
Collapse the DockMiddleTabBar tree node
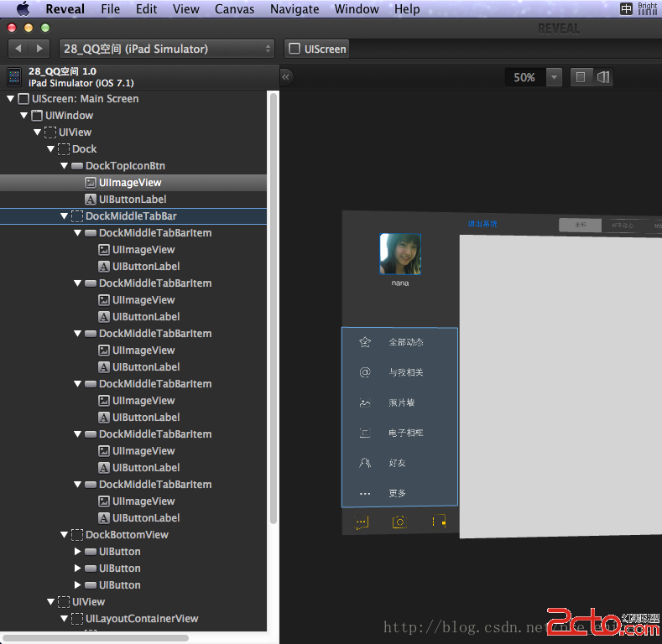64,216
